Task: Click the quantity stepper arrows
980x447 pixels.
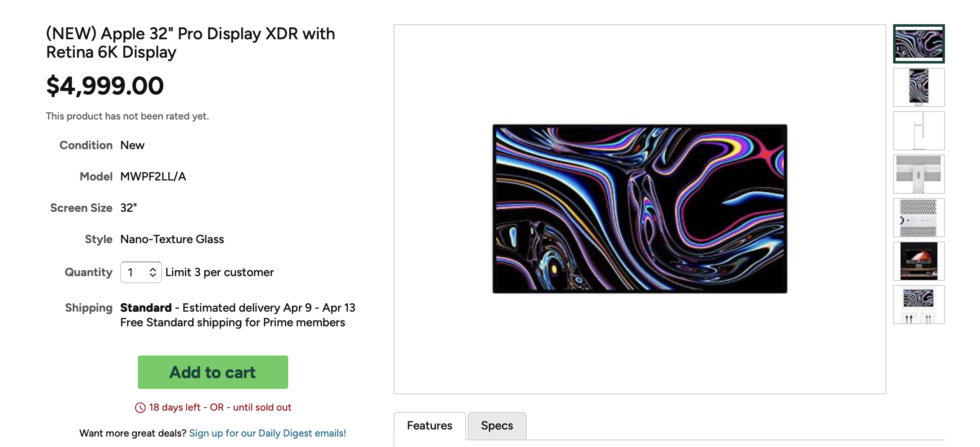Action: tap(153, 272)
